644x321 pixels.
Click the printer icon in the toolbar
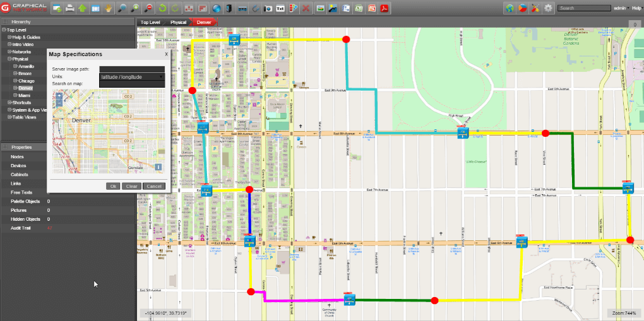(70, 8)
